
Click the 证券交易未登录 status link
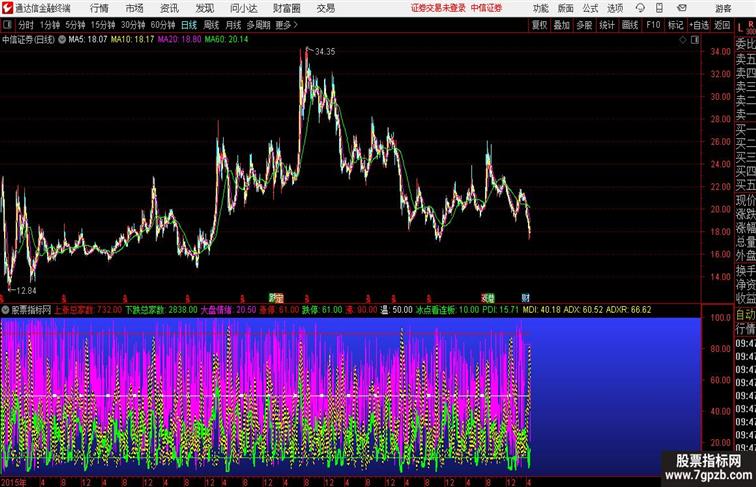[x=438, y=8]
